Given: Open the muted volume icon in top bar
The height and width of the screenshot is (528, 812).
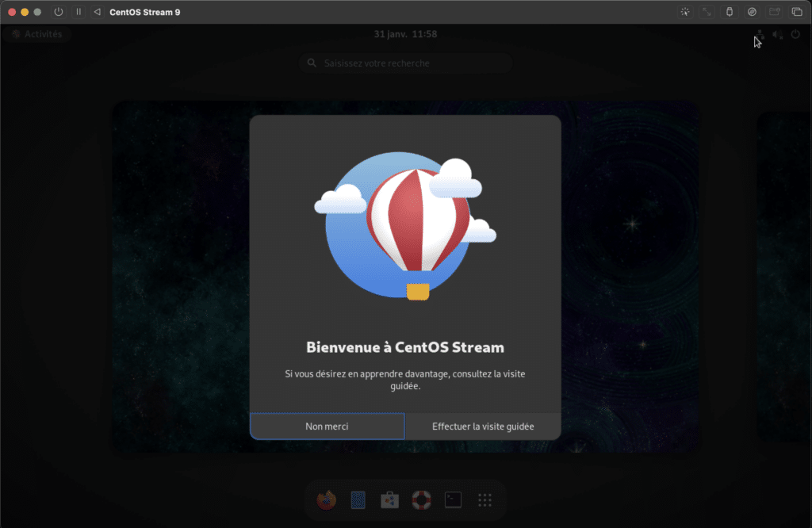Looking at the screenshot, I should click(x=777, y=35).
